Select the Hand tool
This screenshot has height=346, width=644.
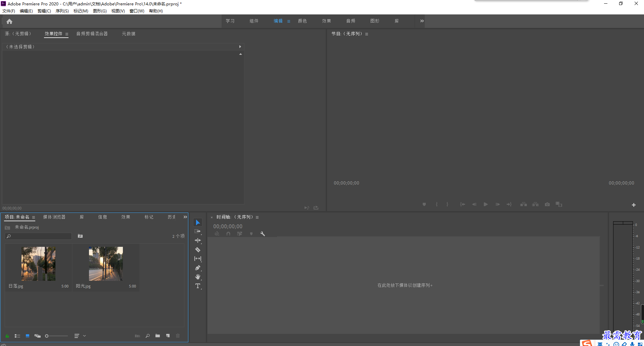198,277
